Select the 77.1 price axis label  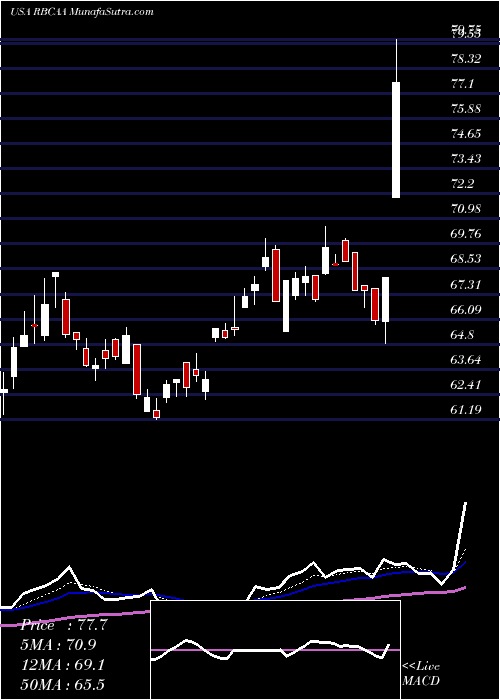[463, 83]
